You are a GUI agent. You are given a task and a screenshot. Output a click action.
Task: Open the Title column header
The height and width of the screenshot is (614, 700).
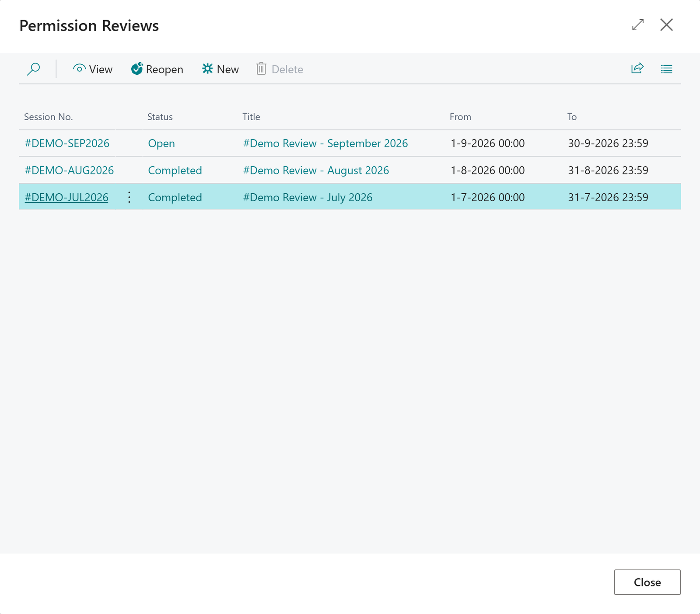point(252,117)
